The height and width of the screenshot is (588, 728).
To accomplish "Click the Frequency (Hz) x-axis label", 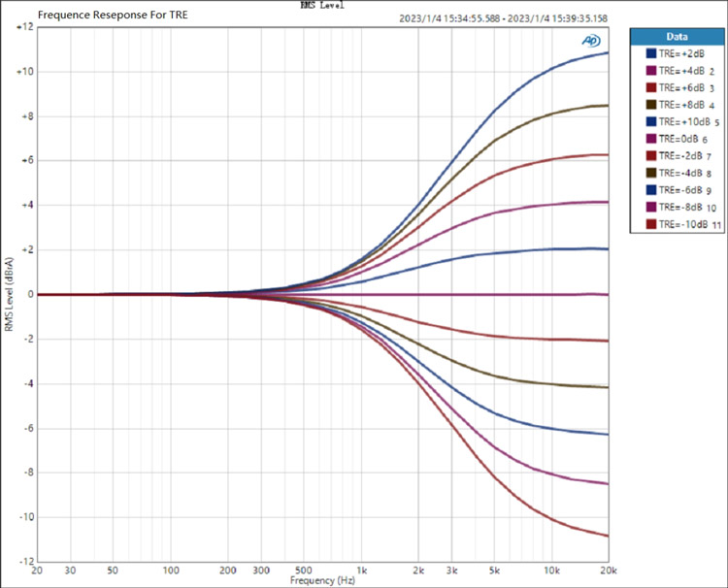I will pos(322,580).
